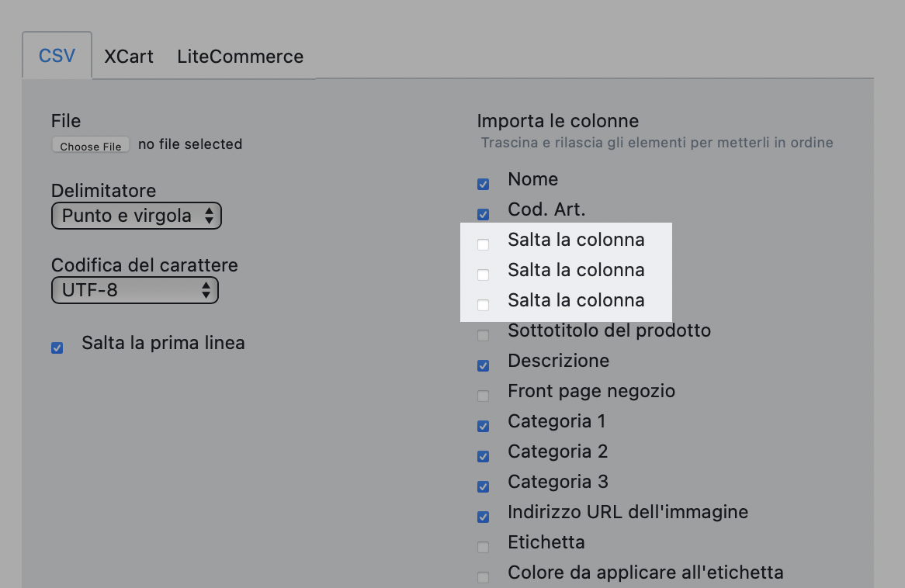
Task: Enable the first Salta la colonna checkbox
Action: [x=483, y=244]
